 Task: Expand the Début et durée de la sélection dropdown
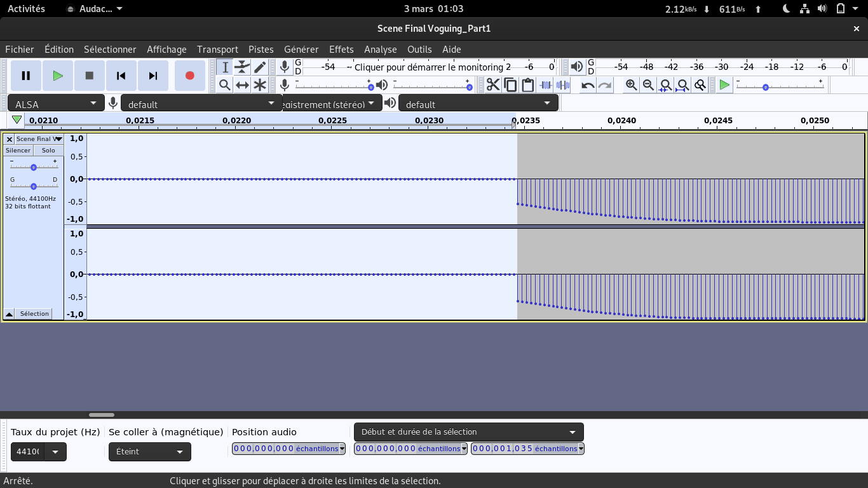pyautogui.click(x=468, y=432)
